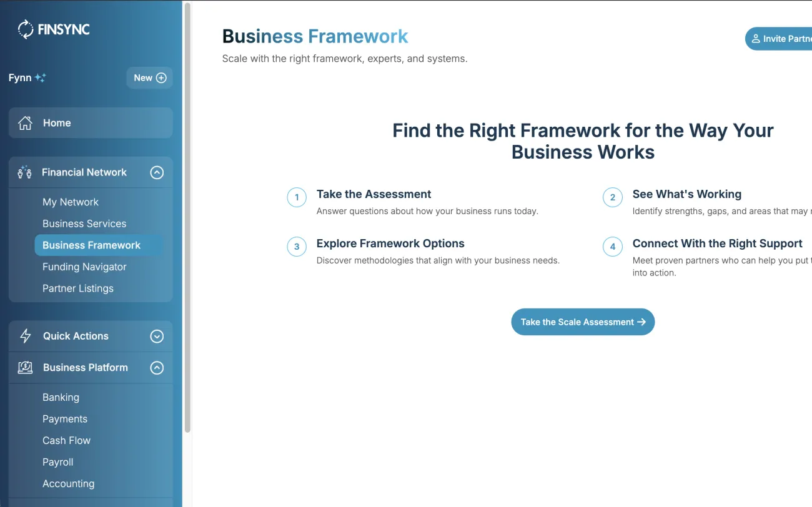Click the plus icon in New button

click(x=161, y=78)
